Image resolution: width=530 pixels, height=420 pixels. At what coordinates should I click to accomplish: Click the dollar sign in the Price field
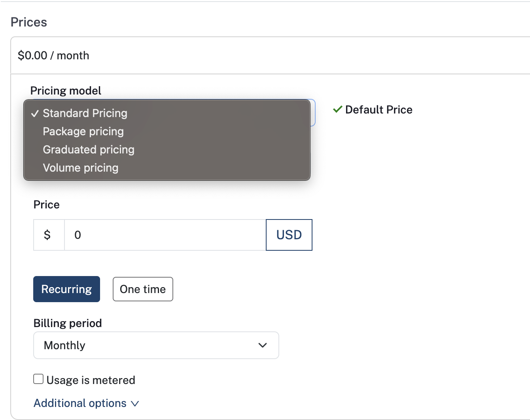coord(48,235)
